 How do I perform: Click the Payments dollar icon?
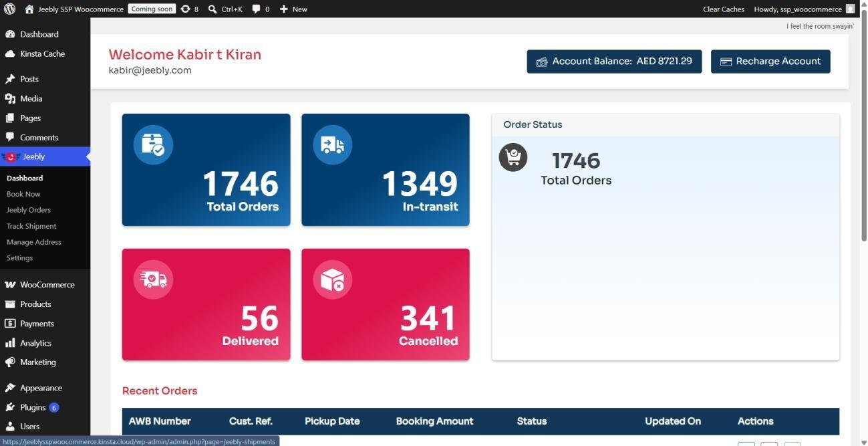pyautogui.click(x=10, y=323)
